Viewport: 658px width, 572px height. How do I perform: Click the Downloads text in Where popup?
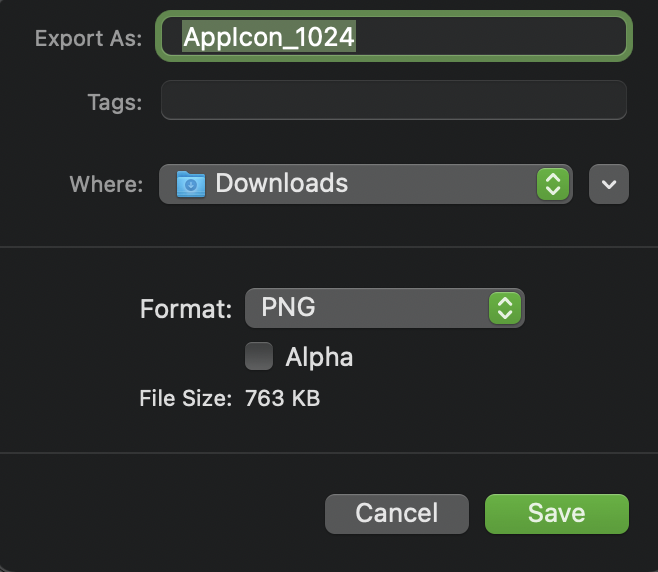[x=282, y=184]
